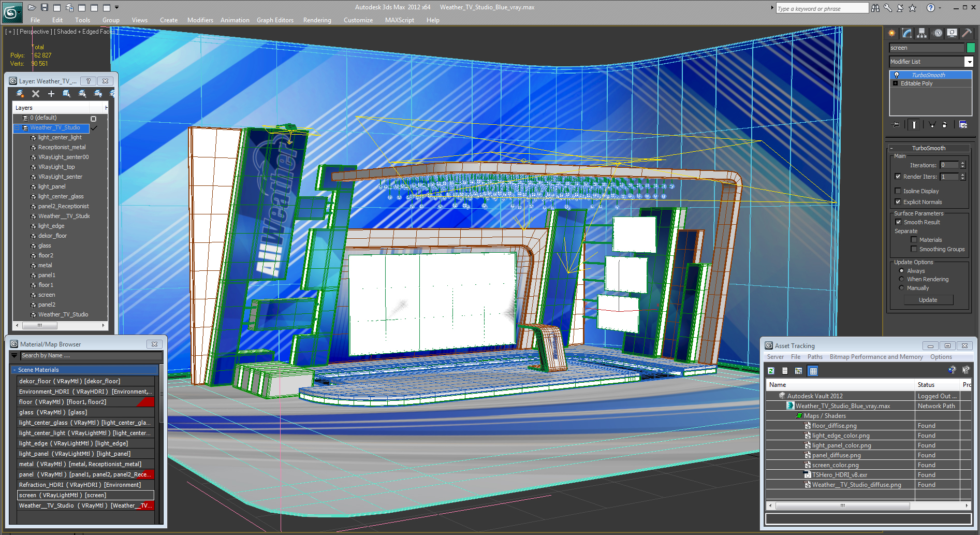Enable Isoline Display checkbox
980x535 pixels.
(x=898, y=191)
